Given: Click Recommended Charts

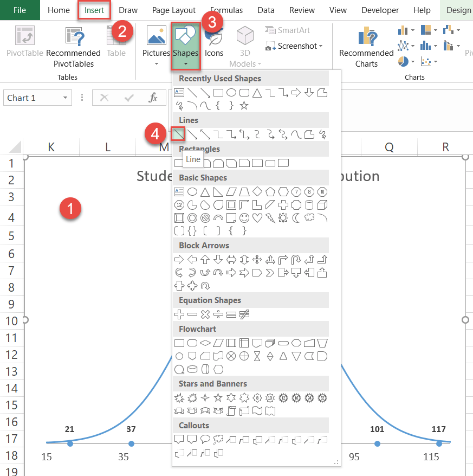Looking at the screenshot, I should tap(366, 49).
